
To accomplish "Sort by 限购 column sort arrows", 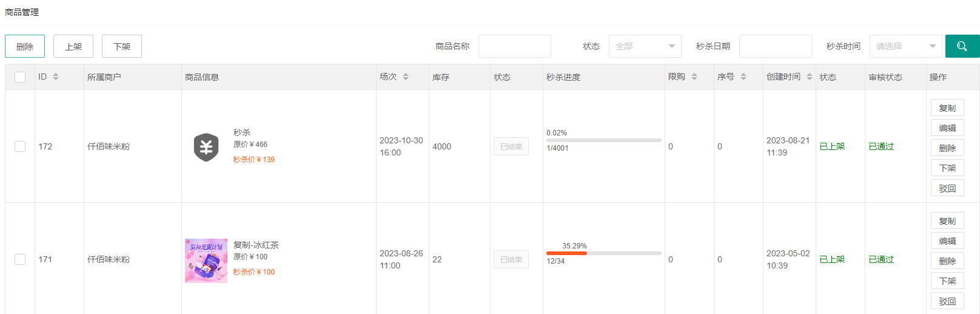I will (694, 77).
